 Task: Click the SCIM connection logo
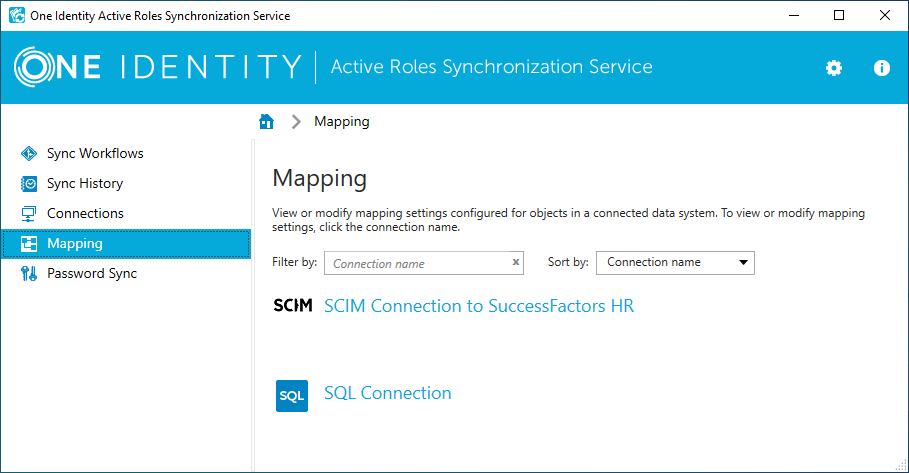click(x=293, y=305)
